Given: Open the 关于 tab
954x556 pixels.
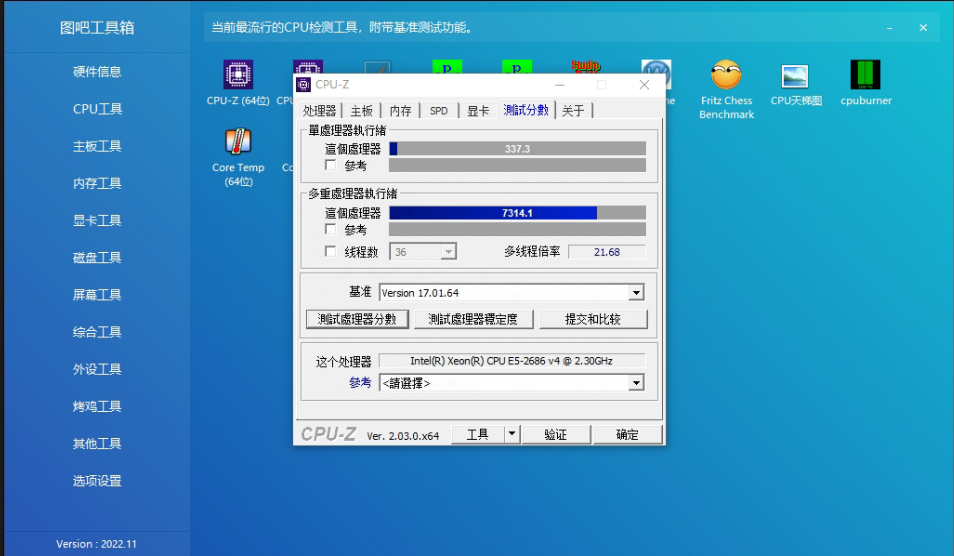Looking at the screenshot, I should 573,111.
